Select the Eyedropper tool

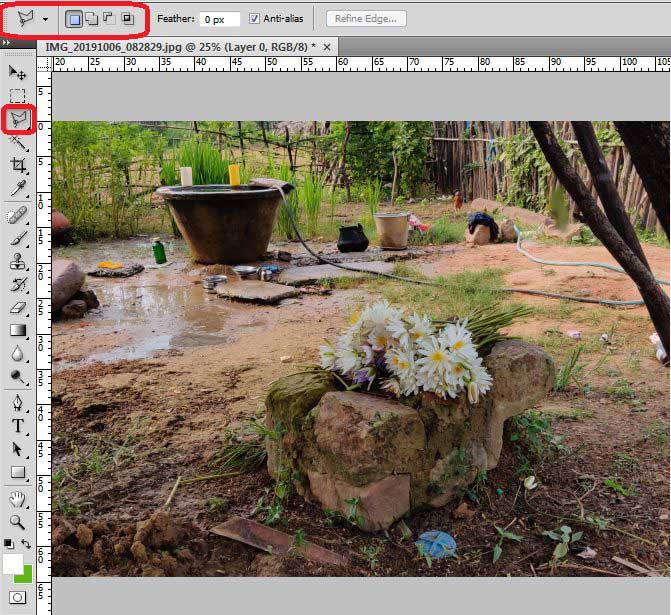[x=18, y=188]
